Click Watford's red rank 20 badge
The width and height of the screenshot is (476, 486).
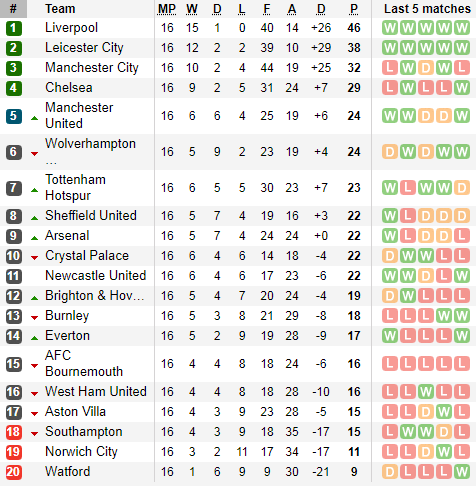14,472
